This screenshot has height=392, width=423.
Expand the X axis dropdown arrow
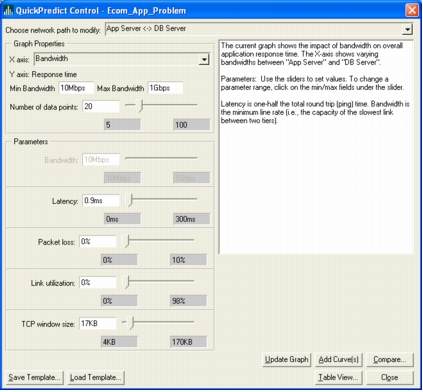pos(204,59)
